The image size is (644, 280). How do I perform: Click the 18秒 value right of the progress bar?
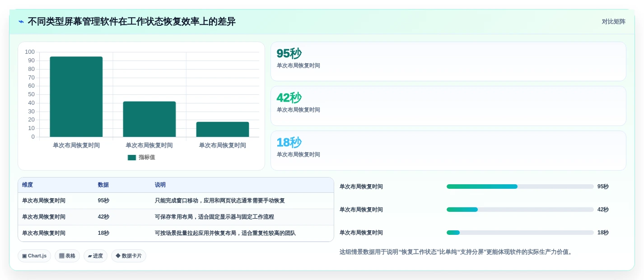603,233
